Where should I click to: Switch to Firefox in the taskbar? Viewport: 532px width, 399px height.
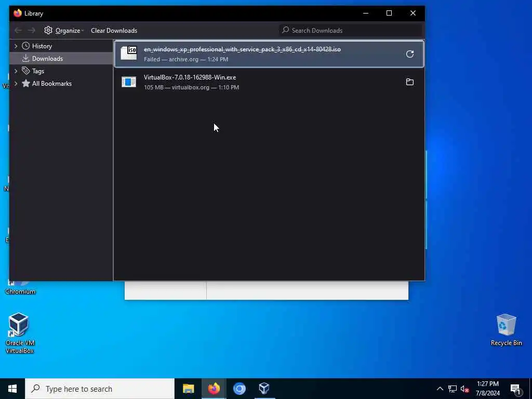pos(214,389)
